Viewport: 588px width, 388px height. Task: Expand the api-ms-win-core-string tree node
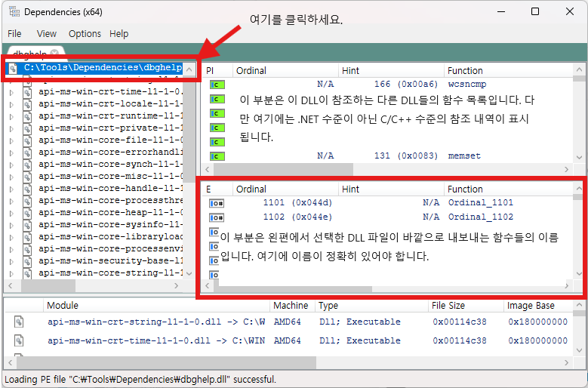(x=11, y=274)
